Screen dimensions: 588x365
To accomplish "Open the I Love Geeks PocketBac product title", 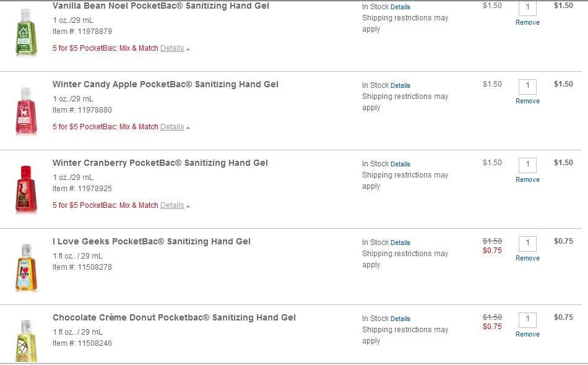I will (152, 241).
